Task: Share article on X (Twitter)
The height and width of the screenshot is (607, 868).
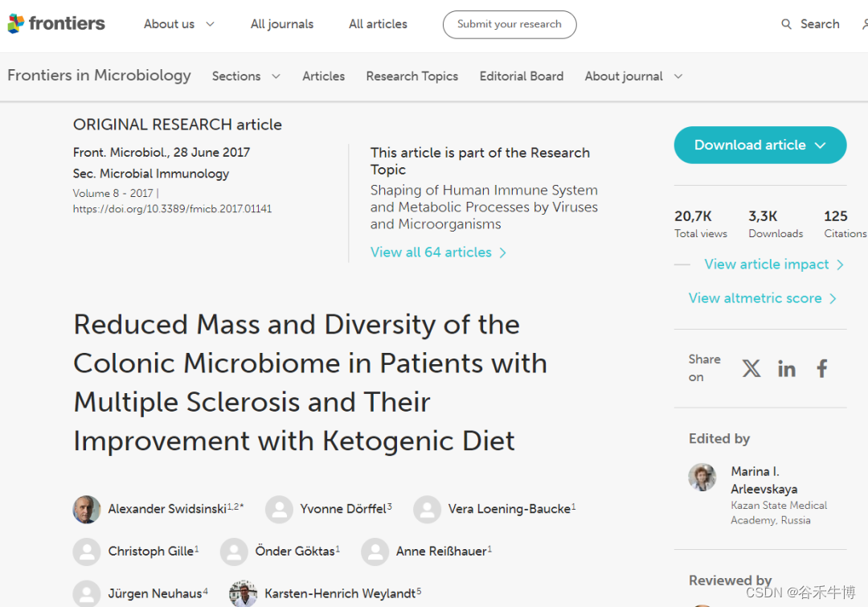Action: click(x=751, y=368)
